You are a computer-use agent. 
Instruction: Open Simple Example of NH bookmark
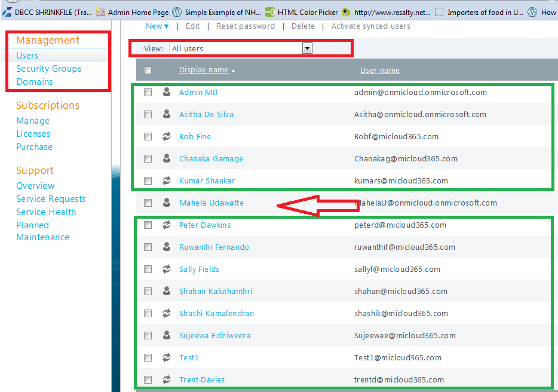(217, 13)
